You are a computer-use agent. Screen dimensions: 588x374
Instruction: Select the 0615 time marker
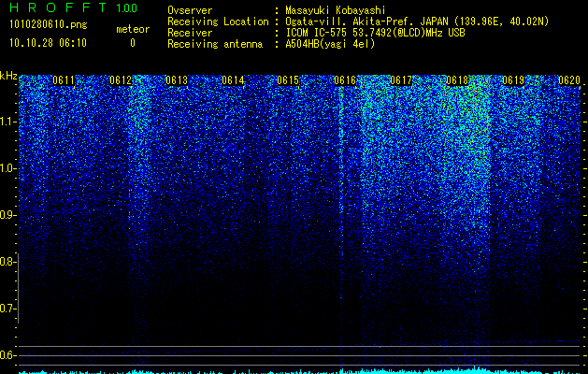[288, 80]
